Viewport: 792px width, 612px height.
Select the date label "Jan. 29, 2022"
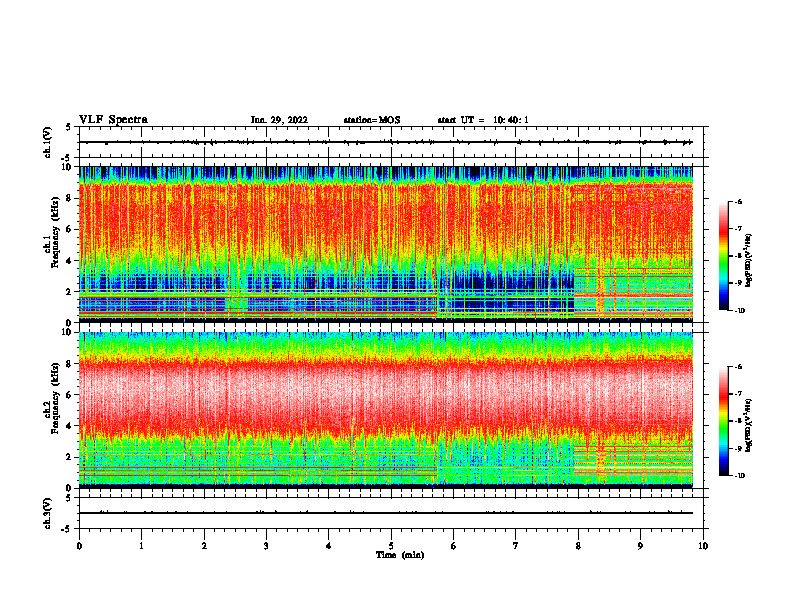(x=279, y=120)
